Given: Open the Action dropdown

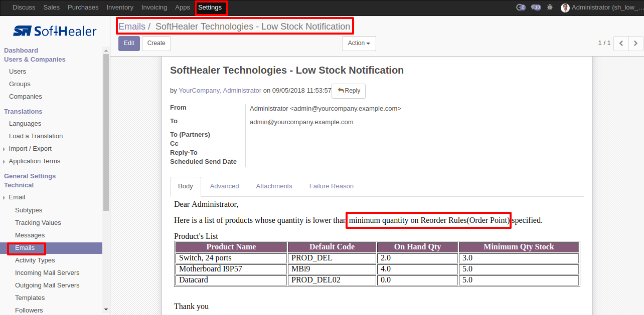Looking at the screenshot, I should click(359, 44).
